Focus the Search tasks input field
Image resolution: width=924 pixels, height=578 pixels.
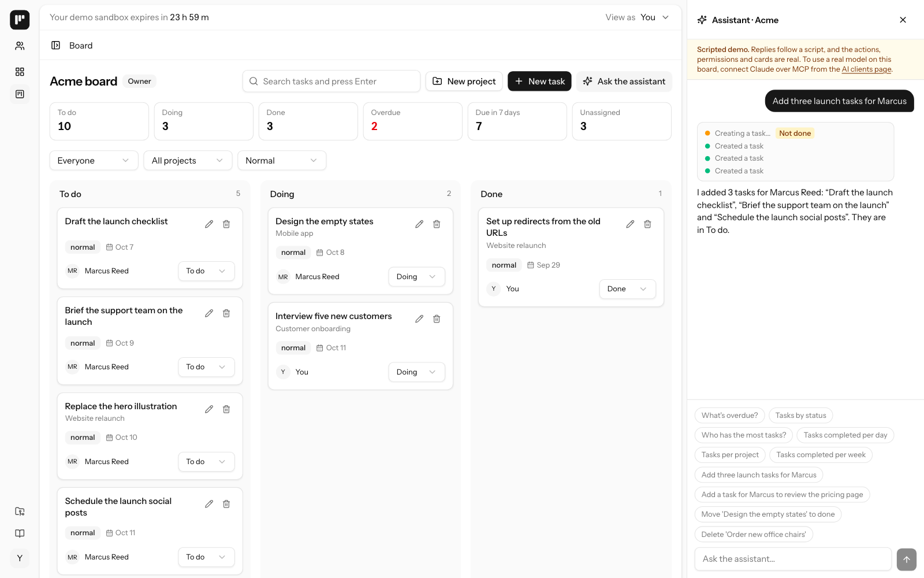331,81
